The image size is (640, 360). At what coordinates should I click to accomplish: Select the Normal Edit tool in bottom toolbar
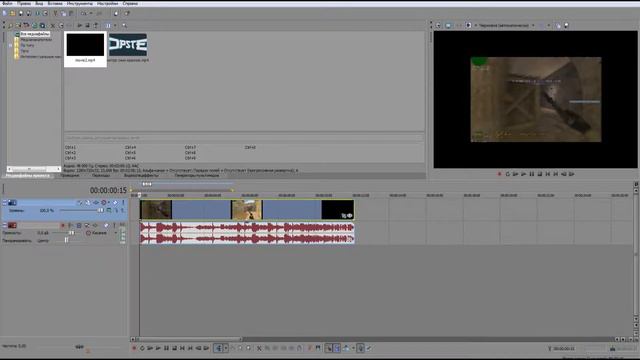(218, 348)
